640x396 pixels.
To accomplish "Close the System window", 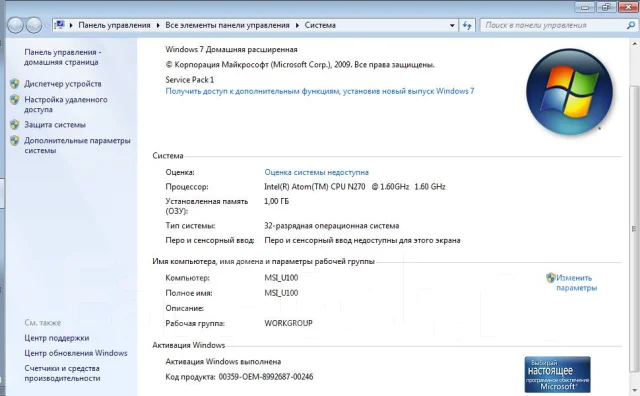I will tap(628, 7).
